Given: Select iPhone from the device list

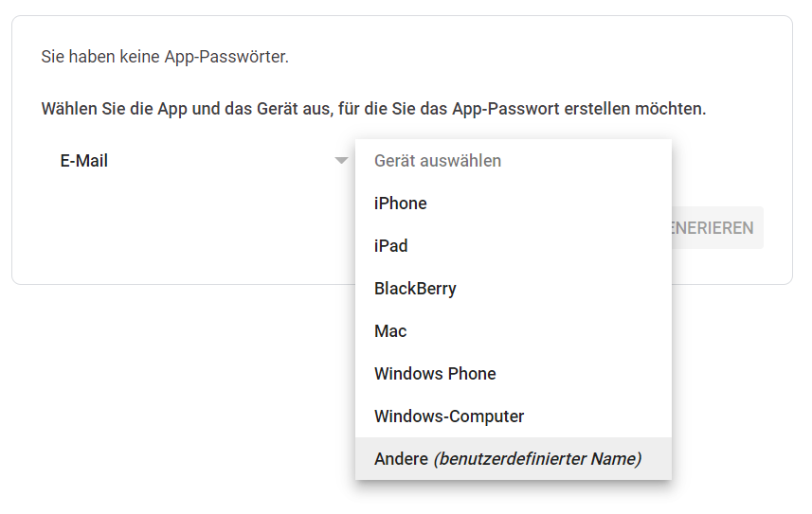Looking at the screenshot, I should click(x=514, y=204).
